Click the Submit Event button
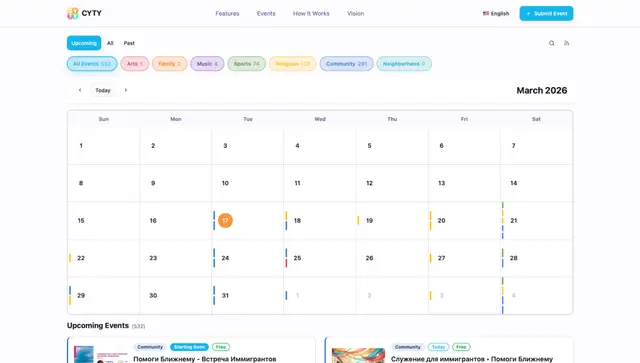The width and height of the screenshot is (640, 363). tap(546, 13)
